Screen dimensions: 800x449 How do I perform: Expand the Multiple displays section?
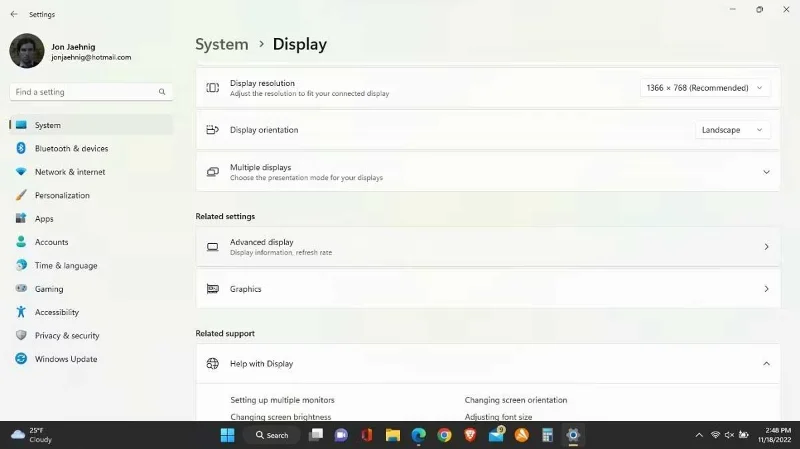click(x=488, y=172)
